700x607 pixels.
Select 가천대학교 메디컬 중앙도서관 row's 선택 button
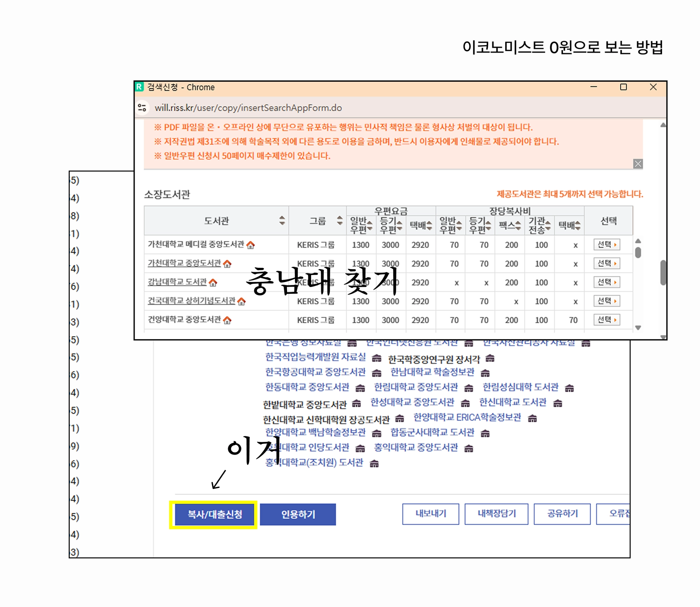pos(607,245)
